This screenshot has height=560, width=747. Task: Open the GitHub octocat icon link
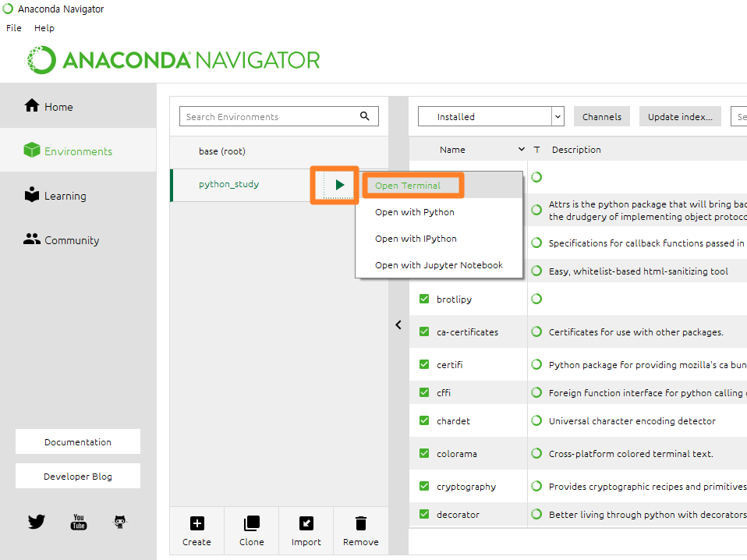[121, 522]
